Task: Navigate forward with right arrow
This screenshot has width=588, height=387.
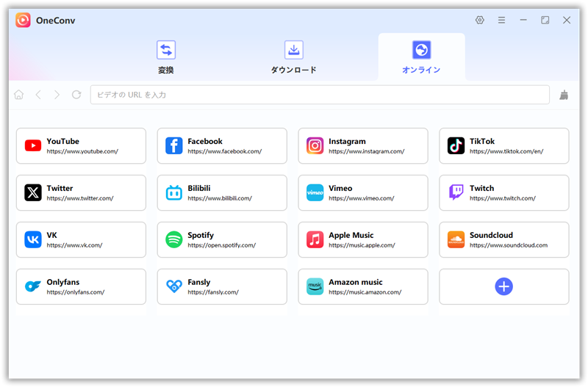Action: click(57, 95)
